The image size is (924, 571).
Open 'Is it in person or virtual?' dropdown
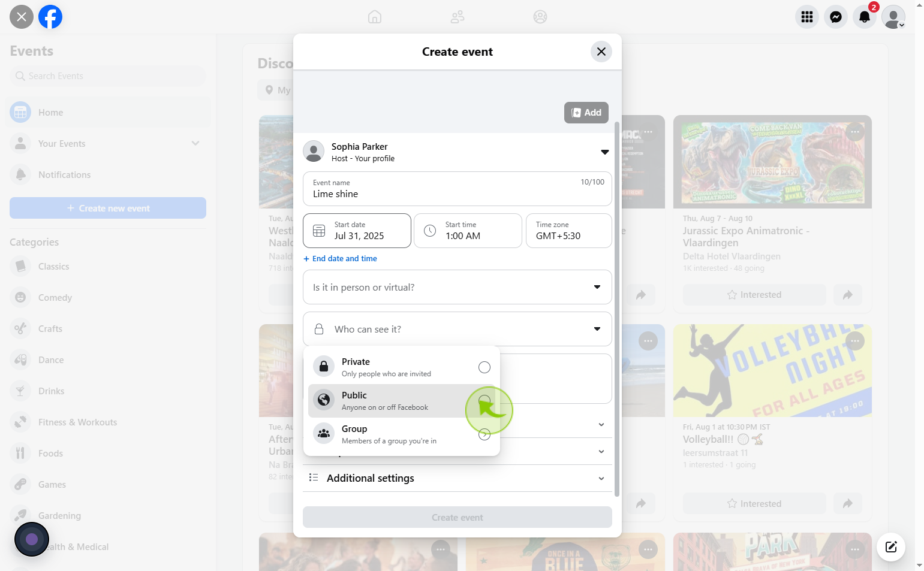[458, 287]
